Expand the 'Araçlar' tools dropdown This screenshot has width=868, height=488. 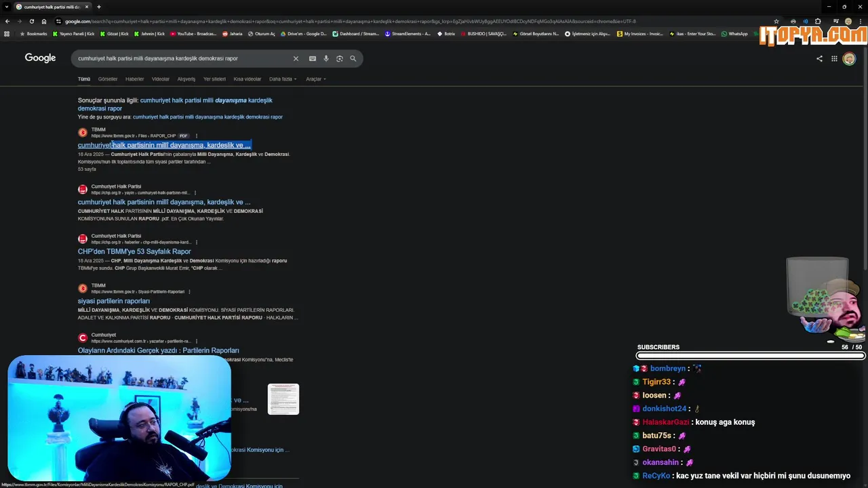click(316, 79)
